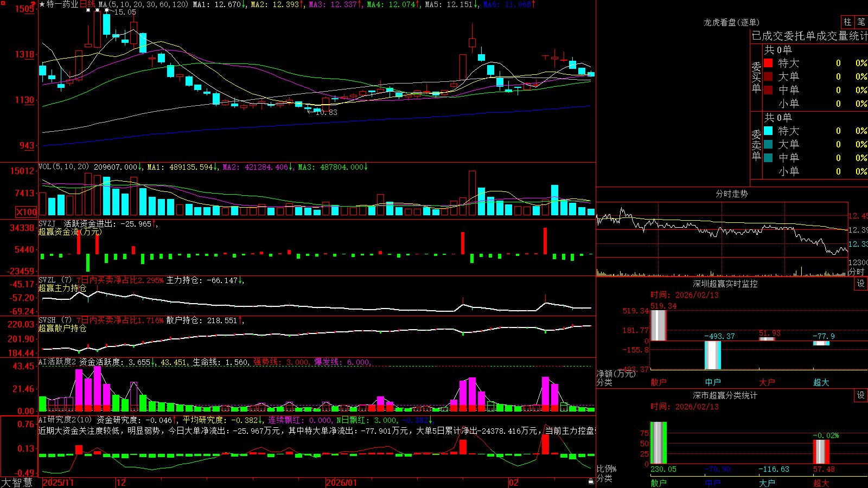The image size is (868, 488).
Task: Click the lock icon at chart bottom
Action: click(591, 481)
